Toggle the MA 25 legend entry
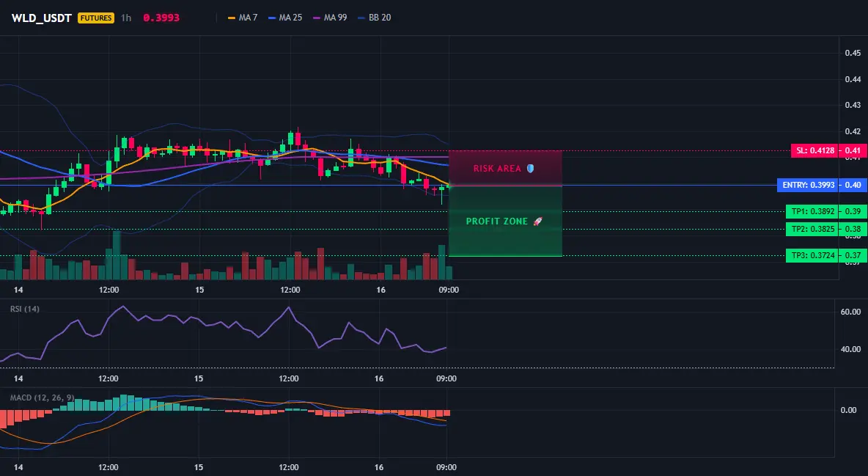868x476 pixels. pyautogui.click(x=286, y=18)
